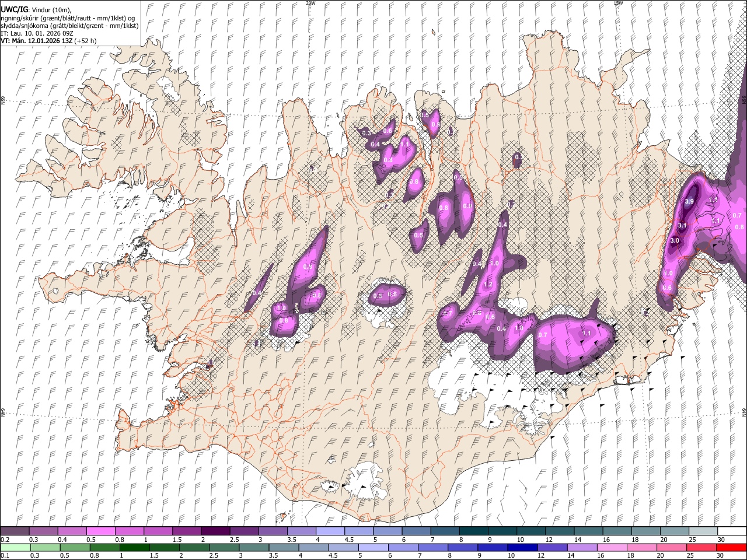Click the 'slydda/snjókoma' description line
Screen dimensions: 747x560
(69, 26)
